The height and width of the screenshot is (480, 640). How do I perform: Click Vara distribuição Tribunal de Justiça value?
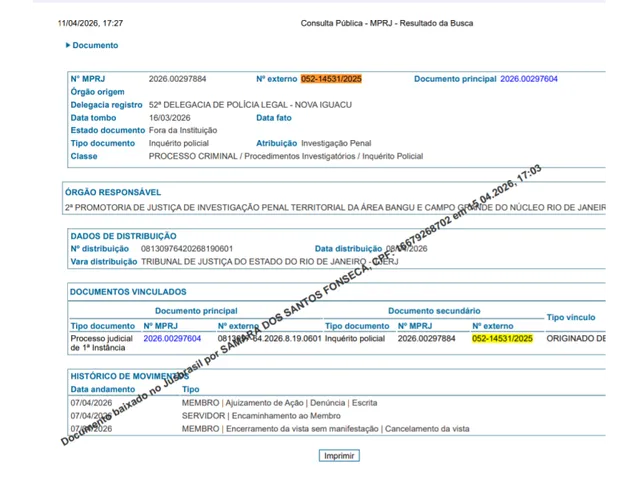tap(270, 262)
